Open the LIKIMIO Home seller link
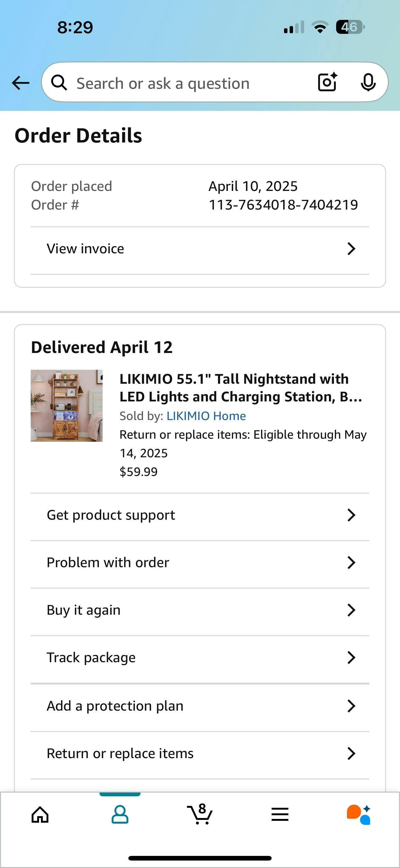Screen dimensions: 400x868 click(x=206, y=416)
